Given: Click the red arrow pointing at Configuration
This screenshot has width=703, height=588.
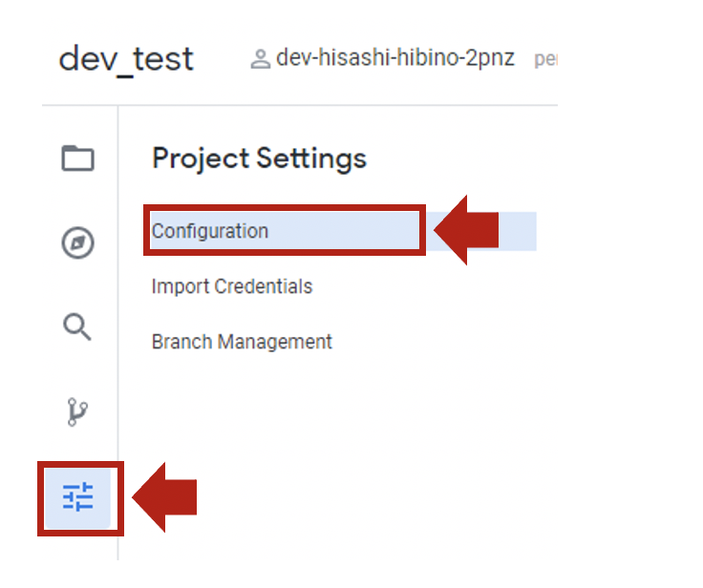Looking at the screenshot, I should [x=467, y=230].
